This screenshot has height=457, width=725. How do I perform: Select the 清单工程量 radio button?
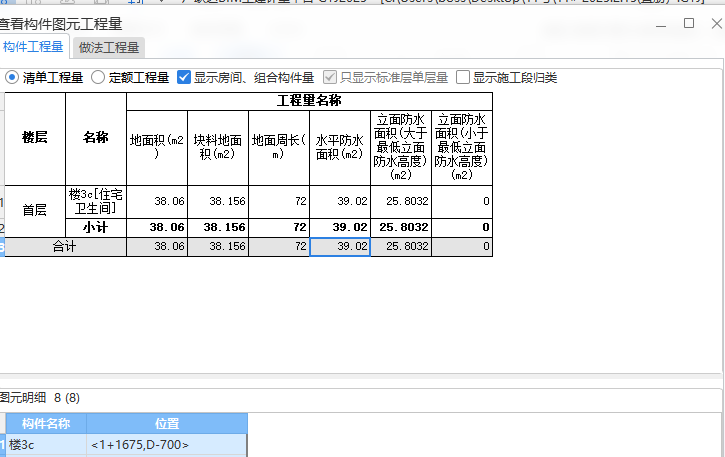(x=12, y=77)
